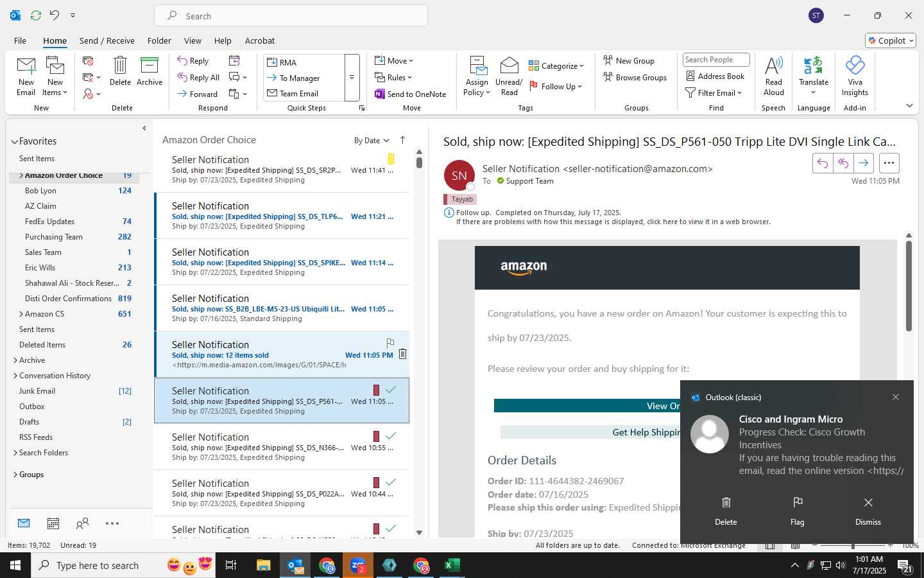Click the top Search box
The image size is (924, 578).
pos(291,15)
